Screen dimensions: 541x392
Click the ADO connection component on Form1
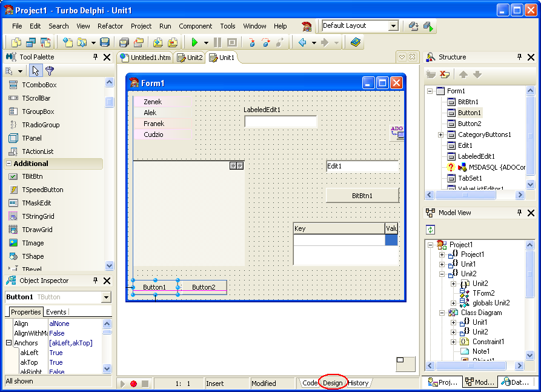pos(397,133)
